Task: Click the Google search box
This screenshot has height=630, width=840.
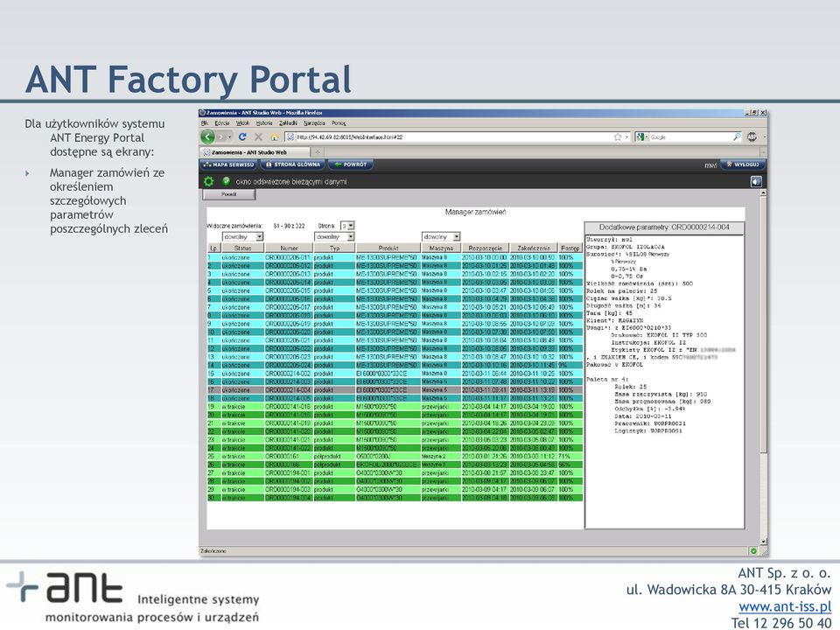Action: [x=689, y=137]
